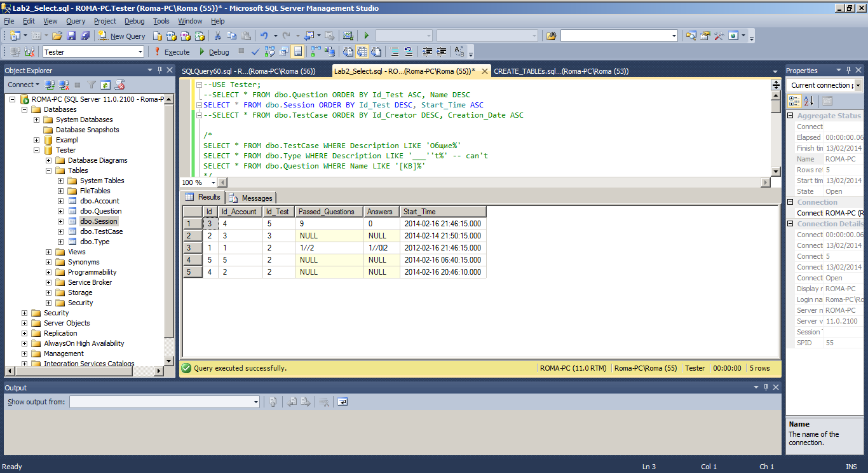868x473 pixels.
Task: Collapse the Tables folder in tree
Action: (49, 170)
